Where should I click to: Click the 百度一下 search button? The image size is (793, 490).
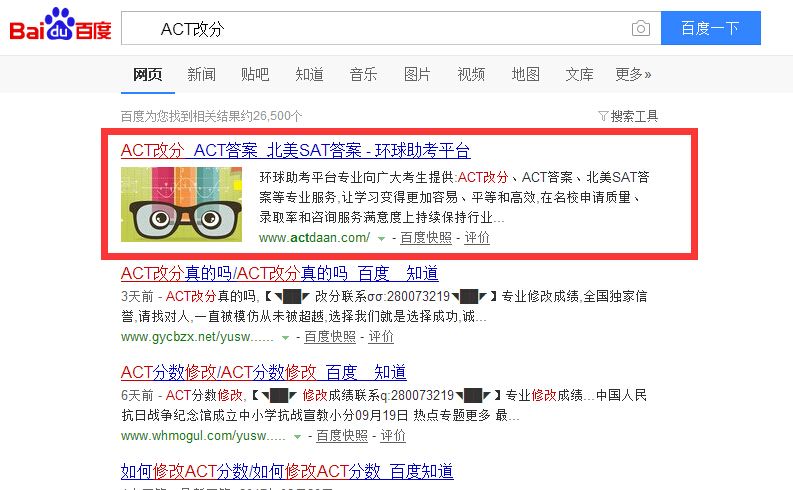coord(711,28)
